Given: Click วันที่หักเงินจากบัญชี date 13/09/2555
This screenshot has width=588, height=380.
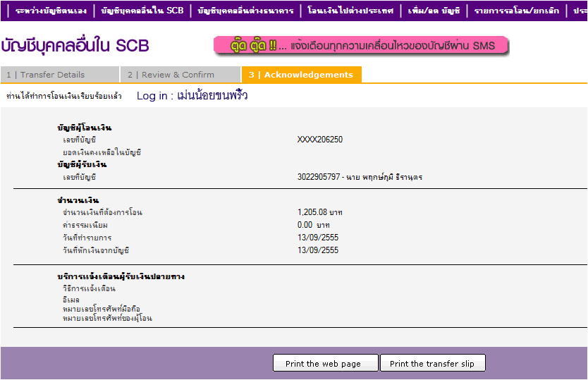Looking at the screenshot, I should pyautogui.click(x=318, y=250).
